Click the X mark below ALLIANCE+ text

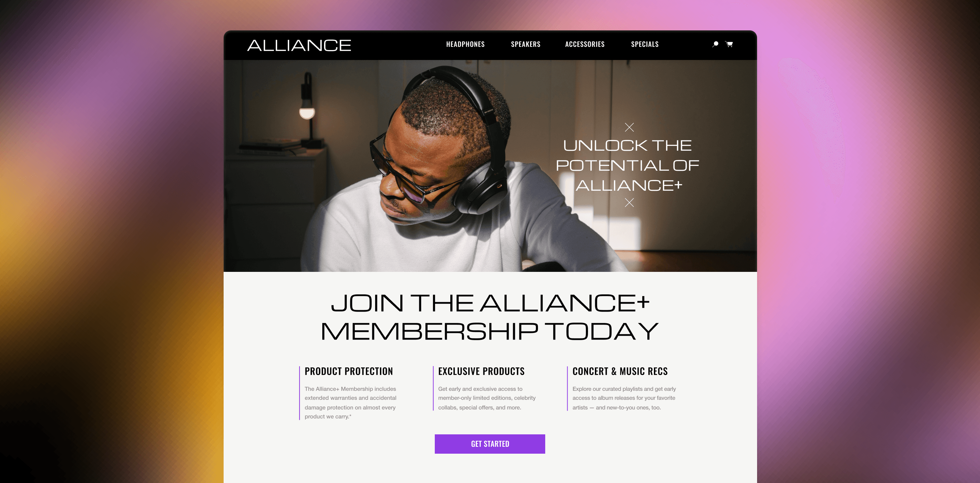tap(629, 202)
